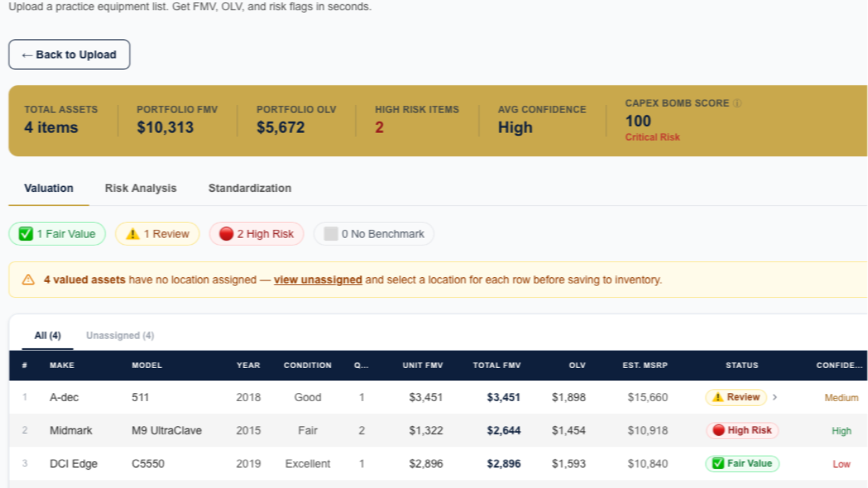Screen dimensions: 868x488
Task: Sort by the EST. MSRP column header
Action: click(x=645, y=365)
